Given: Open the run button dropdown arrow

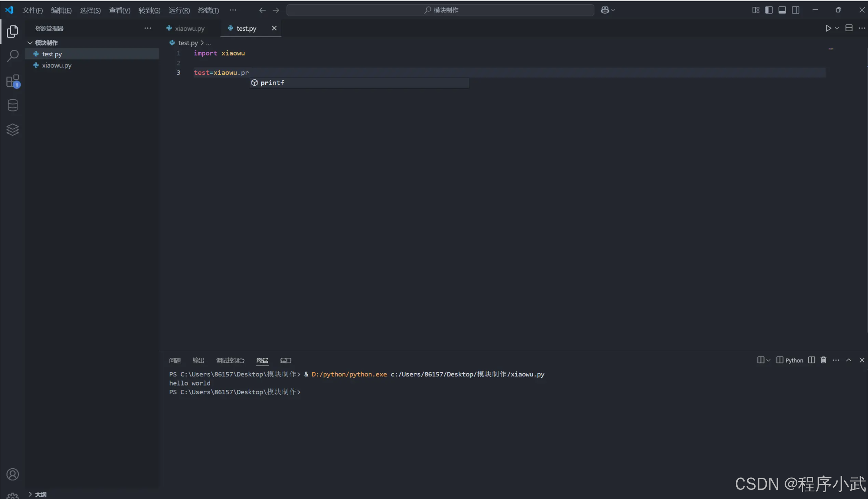Looking at the screenshot, I should click(837, 28).
